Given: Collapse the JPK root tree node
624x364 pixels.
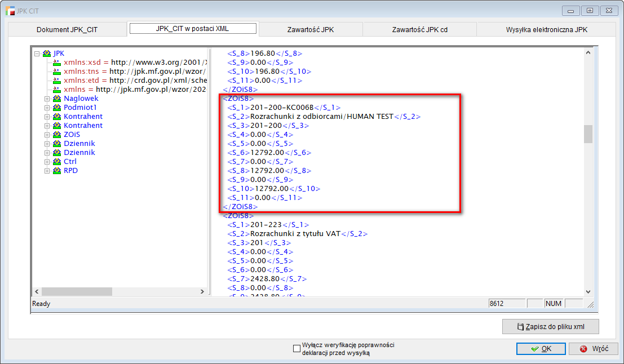Looking at the screenshot, I should [37, 54].
